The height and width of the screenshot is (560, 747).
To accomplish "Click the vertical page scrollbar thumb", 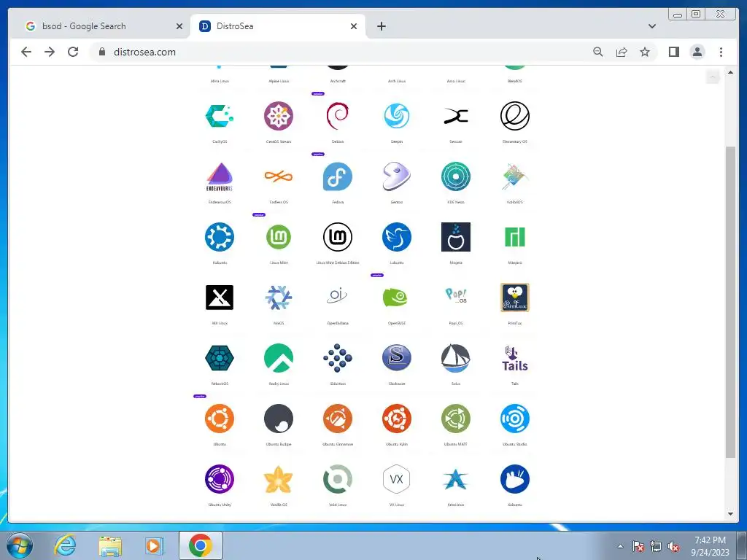I will tap(730, 302).
